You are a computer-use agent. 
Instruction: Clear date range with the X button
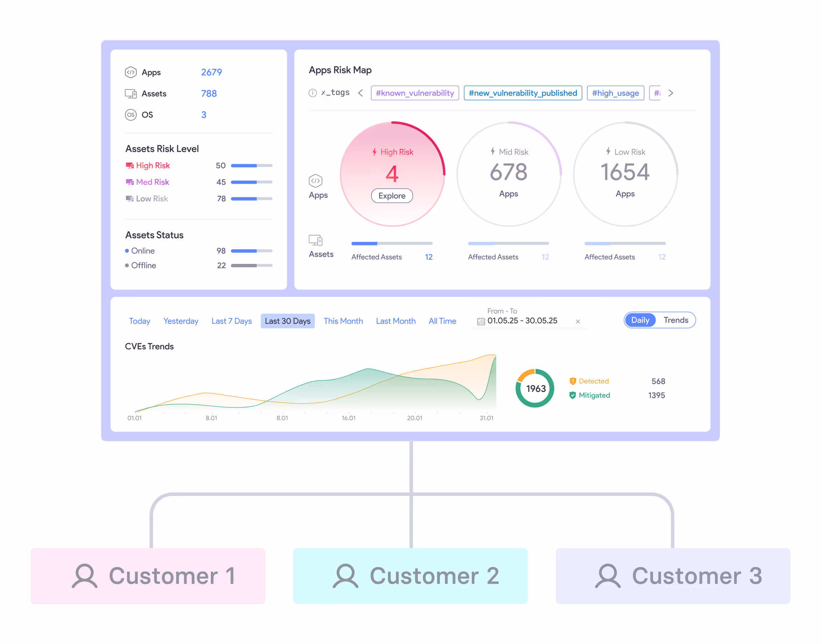(x=578, y=321)
